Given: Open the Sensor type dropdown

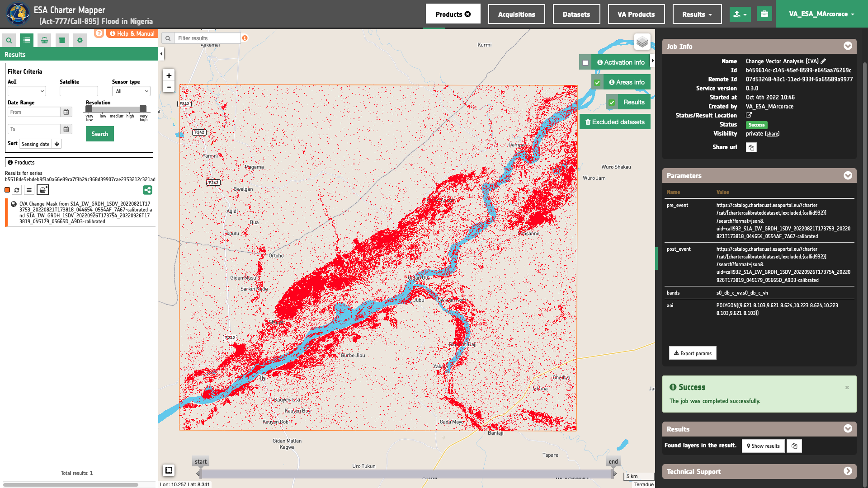Looking at the screenshot, I should (131, 91).
